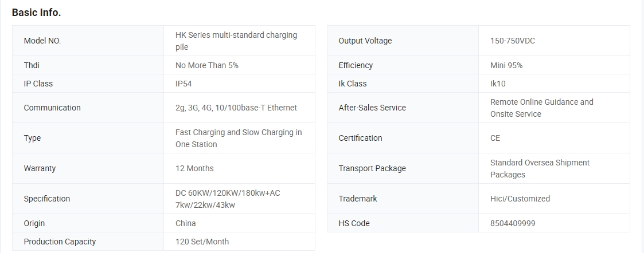Click the 120 Set/Month production capacity

[x=202, y=242]
